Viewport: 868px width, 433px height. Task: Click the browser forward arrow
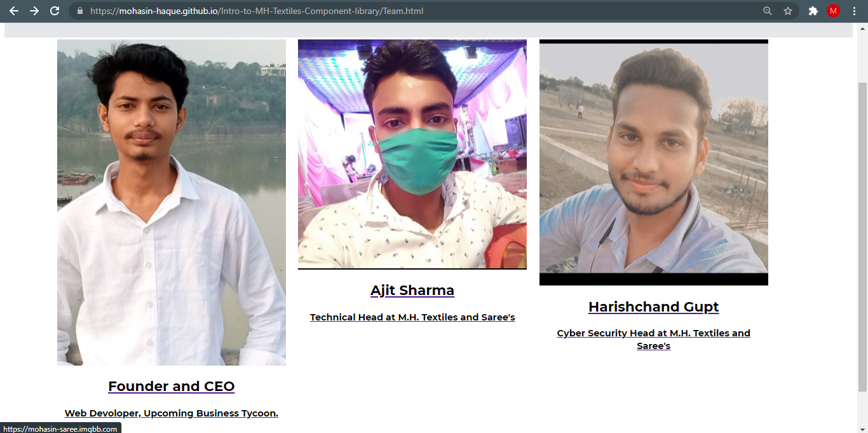point(34,11)
